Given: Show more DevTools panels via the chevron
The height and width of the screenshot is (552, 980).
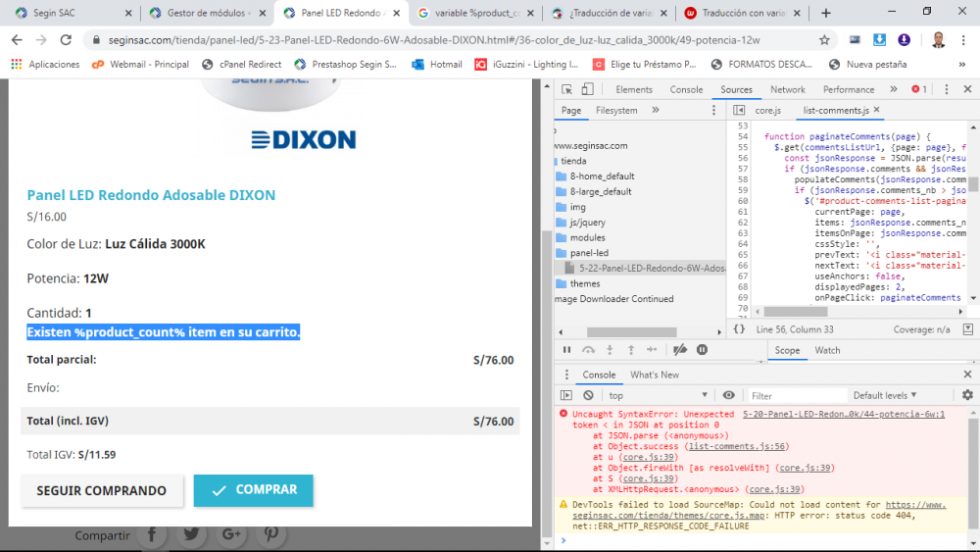Looking at the screenshot, I should (894, 89).
